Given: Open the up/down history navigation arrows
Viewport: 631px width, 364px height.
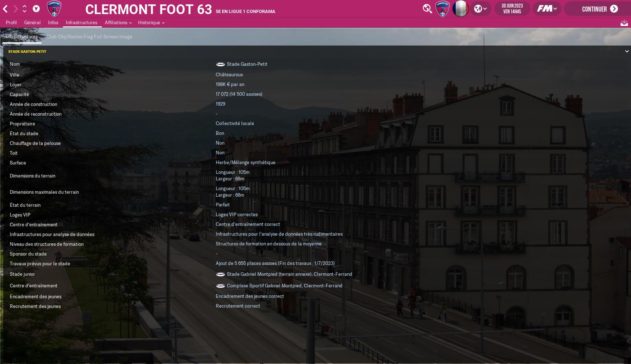Looking at the screenshot, I should tap(25, 9).
